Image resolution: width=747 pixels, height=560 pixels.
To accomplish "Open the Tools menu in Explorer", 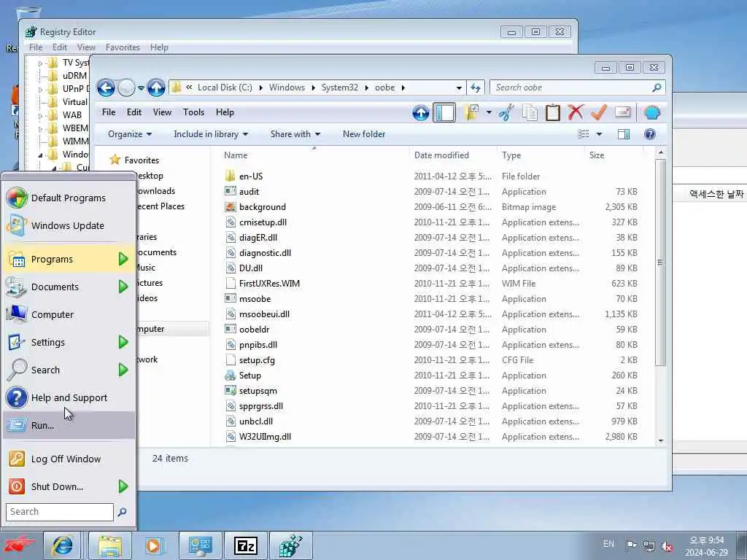I will tap(193, 112).
